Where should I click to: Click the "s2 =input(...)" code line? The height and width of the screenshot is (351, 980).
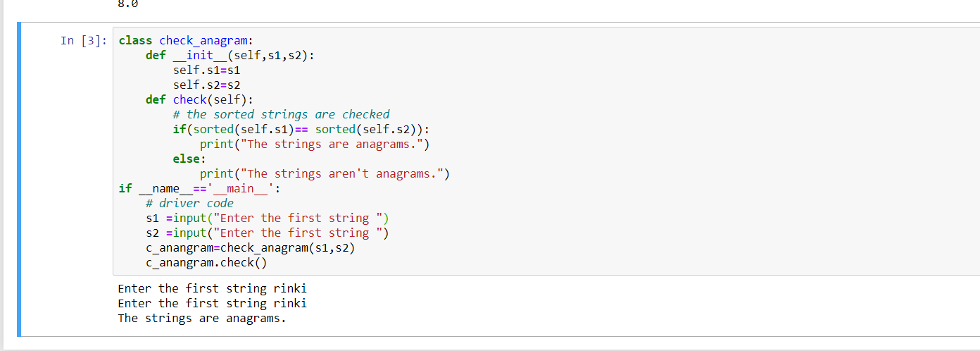[268, 233]
